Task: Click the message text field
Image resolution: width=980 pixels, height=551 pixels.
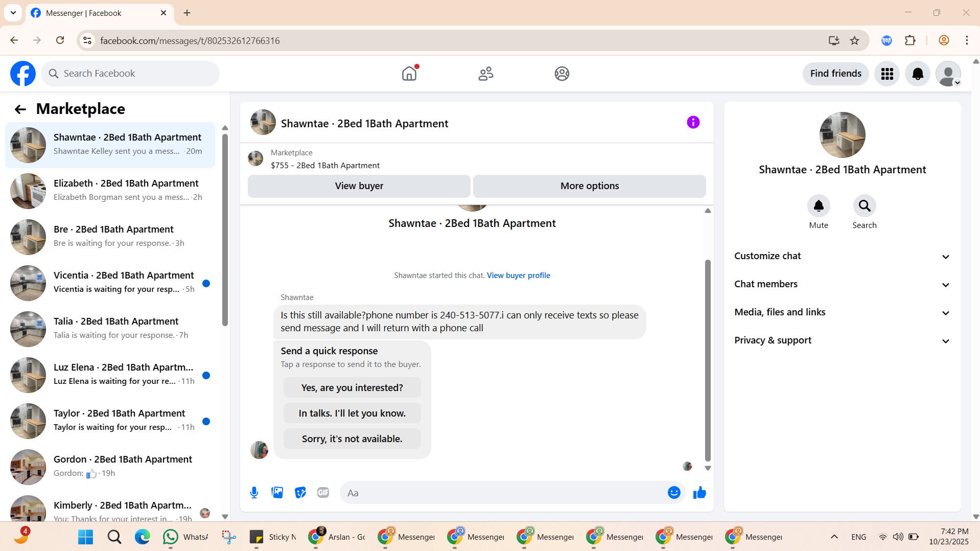Action: [x=503, y=493]
